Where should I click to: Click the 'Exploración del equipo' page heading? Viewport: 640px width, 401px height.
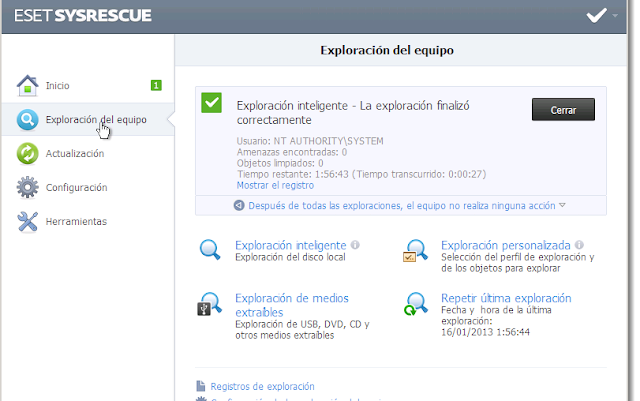coord(387,50)
